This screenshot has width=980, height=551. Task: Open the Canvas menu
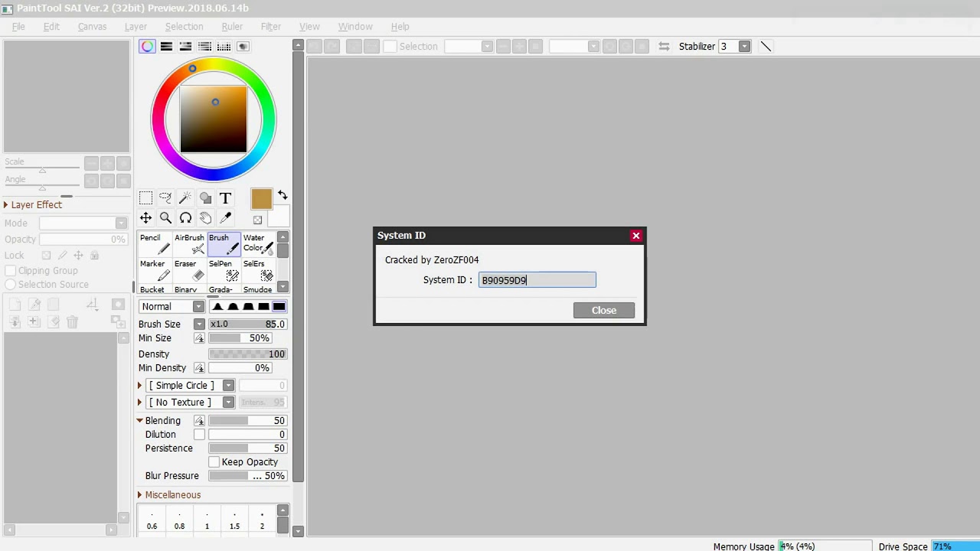[92, 26]
